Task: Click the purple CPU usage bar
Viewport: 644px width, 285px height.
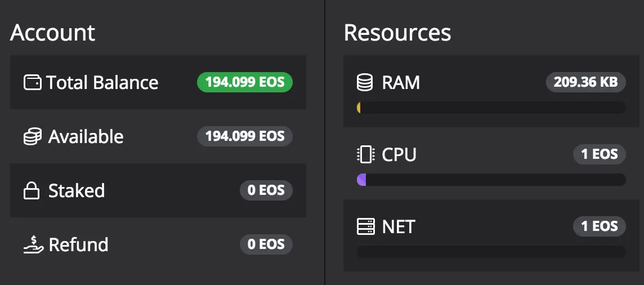Action: click(362, 180)
